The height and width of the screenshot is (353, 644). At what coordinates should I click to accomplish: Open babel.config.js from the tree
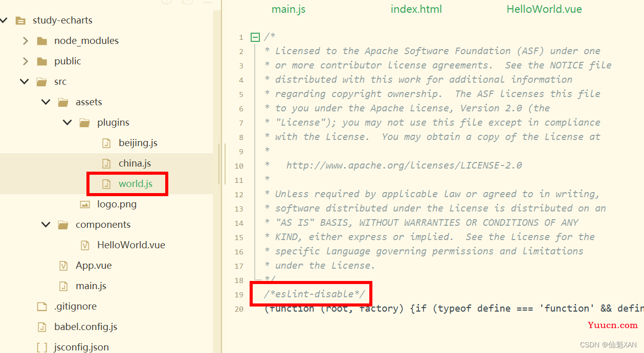coord(86,327)
